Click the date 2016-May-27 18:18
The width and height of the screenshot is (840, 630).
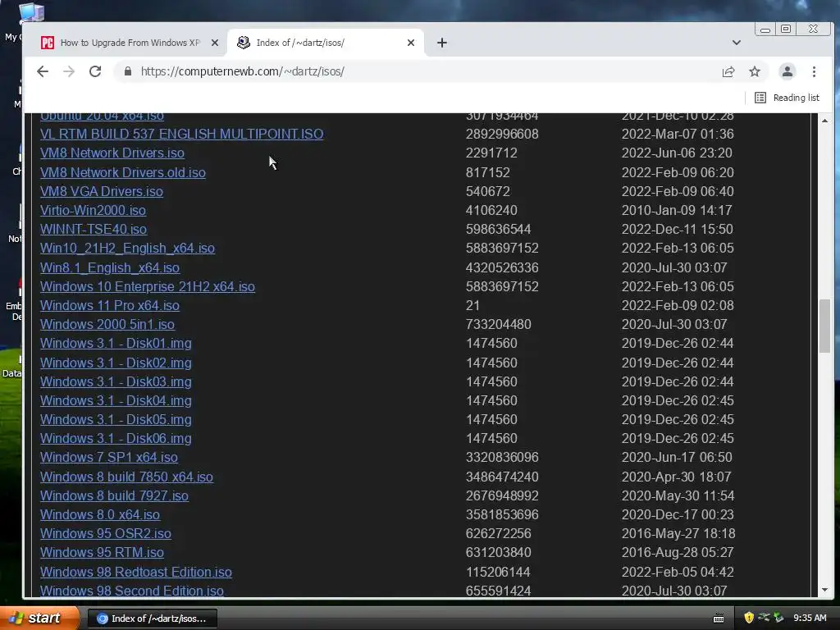point(678,533)
